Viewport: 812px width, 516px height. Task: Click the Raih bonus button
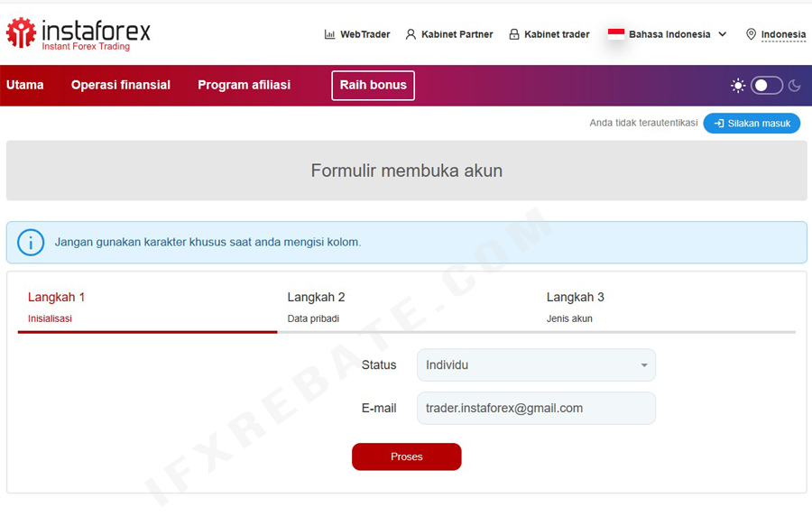[x=373, y=86]
